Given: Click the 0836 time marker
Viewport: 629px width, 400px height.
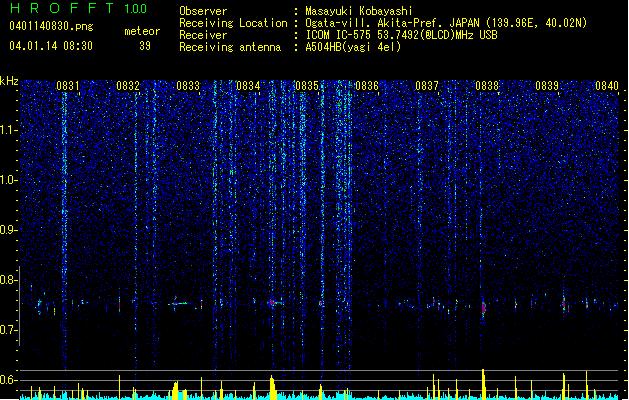Looking at the screenshot, I should (x=367, y=86).
